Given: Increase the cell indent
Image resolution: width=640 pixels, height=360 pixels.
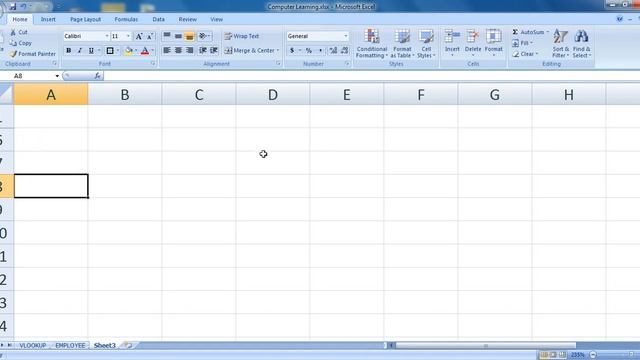Looking at the screenshot, I should click(213, 50).
